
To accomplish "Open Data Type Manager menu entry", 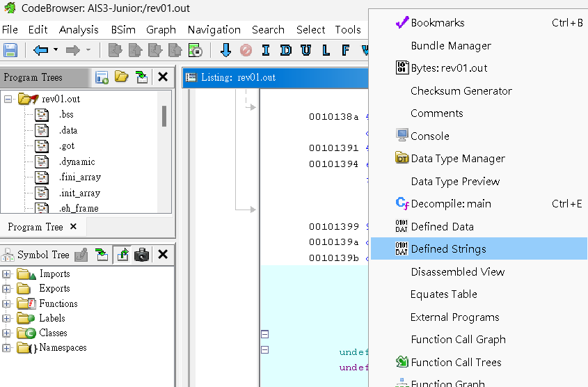I will tap(479, 159).
